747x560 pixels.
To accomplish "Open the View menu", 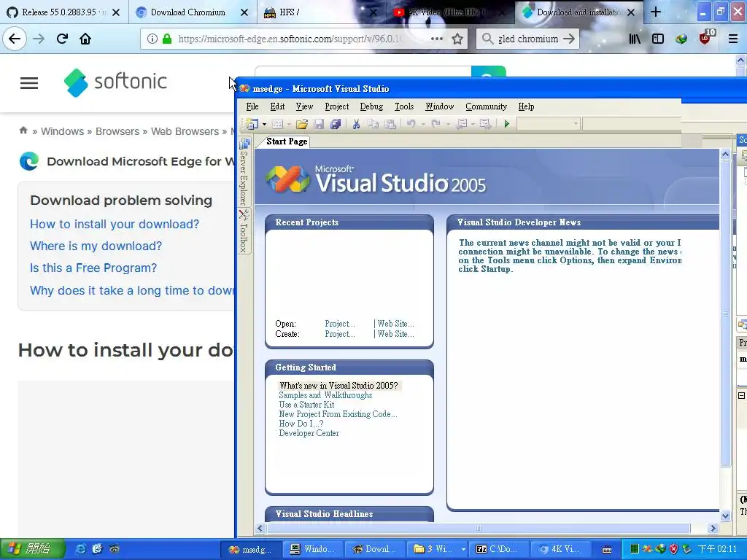I will click(x=304, y=106).
